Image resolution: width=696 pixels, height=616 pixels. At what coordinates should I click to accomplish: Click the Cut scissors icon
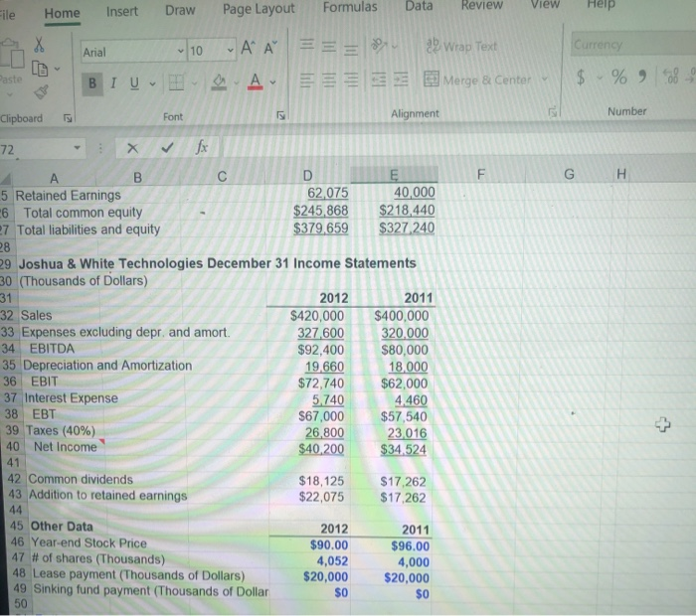click(39, 45)
